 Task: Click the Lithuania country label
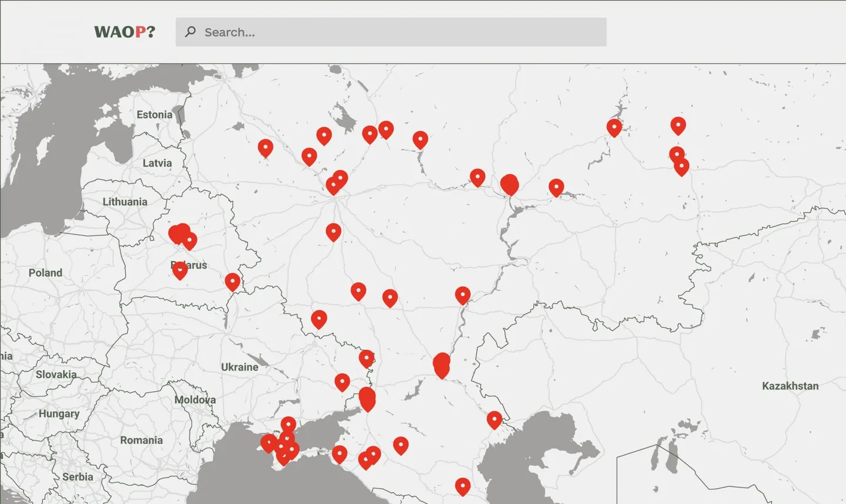[x=125, y=202]
